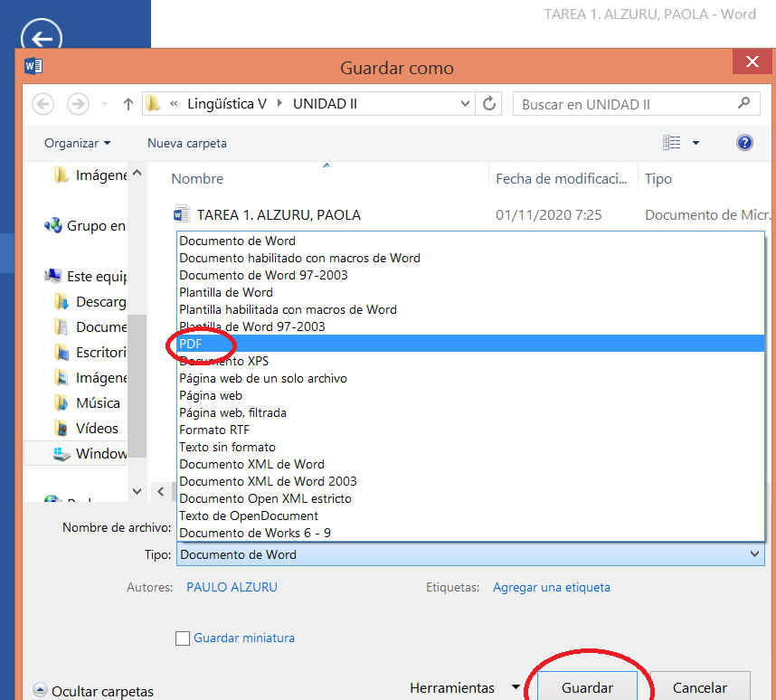Viewport: 776px width, 700px height.
Task: Go up one folder level with the up arrow
Action: (x=128, y=103)
